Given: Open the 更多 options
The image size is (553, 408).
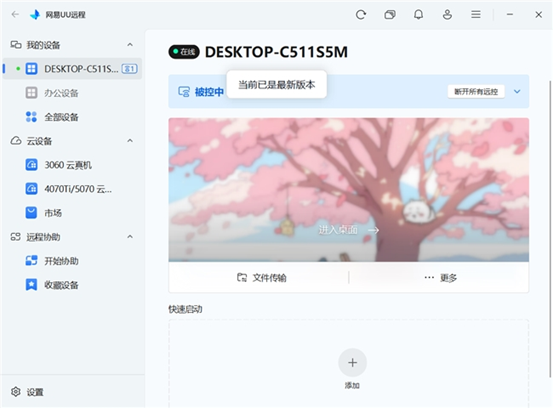Looking at the screenshot, I should 440,278.
